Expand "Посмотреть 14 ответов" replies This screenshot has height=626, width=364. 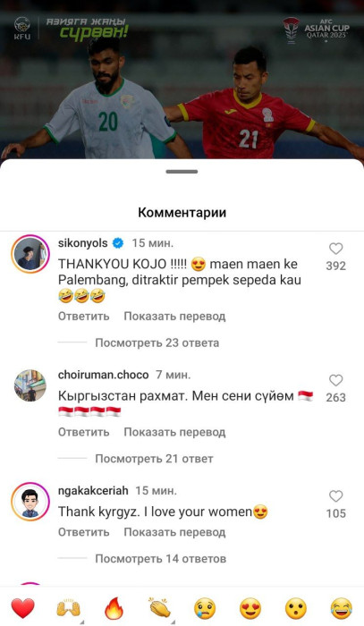click(x=160, y=559)
